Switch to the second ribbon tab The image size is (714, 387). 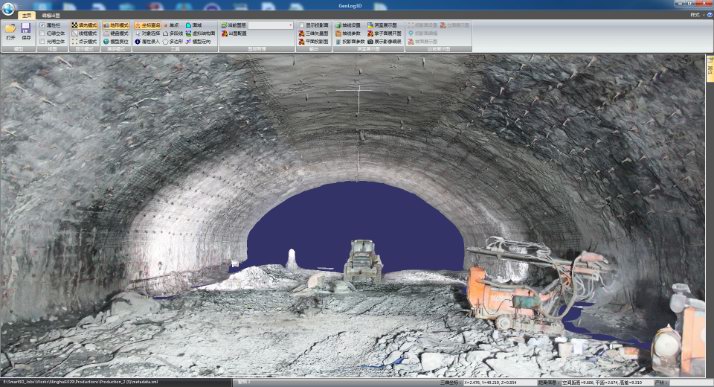tap(51, 15)
